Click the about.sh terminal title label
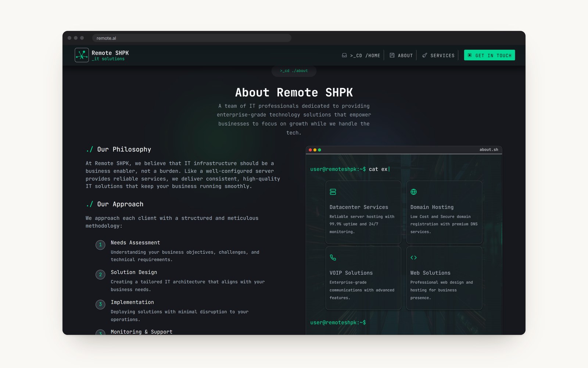588x368 pixels. [x=489, y=150]
